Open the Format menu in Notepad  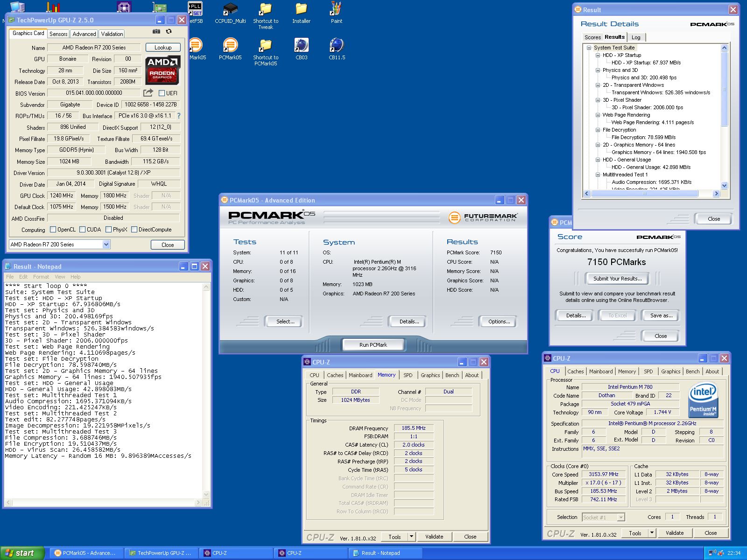click(41, 277)
